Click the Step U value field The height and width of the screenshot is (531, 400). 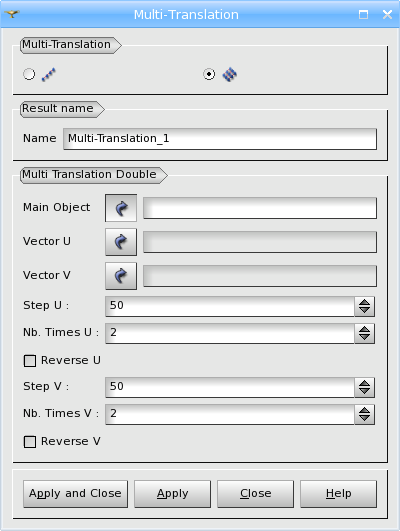(x=230, y=306)
